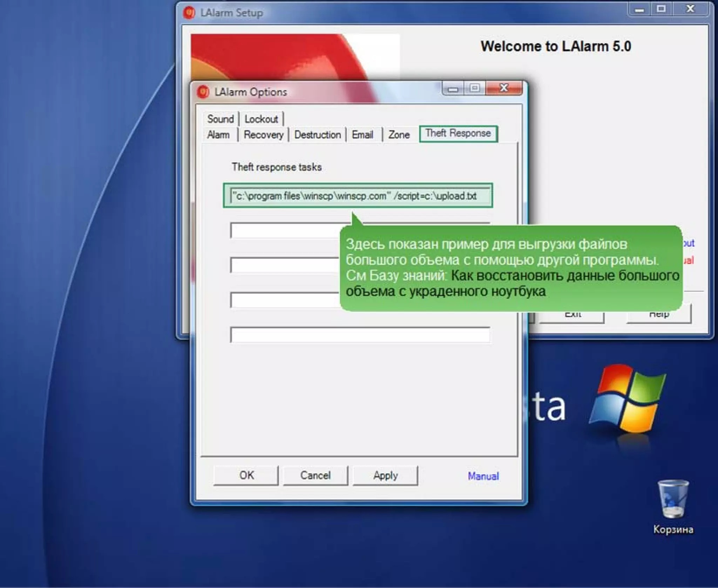The image size is (718, 588).
Task: Maximize the LAlarm Setup window
Action: point(661,9)
